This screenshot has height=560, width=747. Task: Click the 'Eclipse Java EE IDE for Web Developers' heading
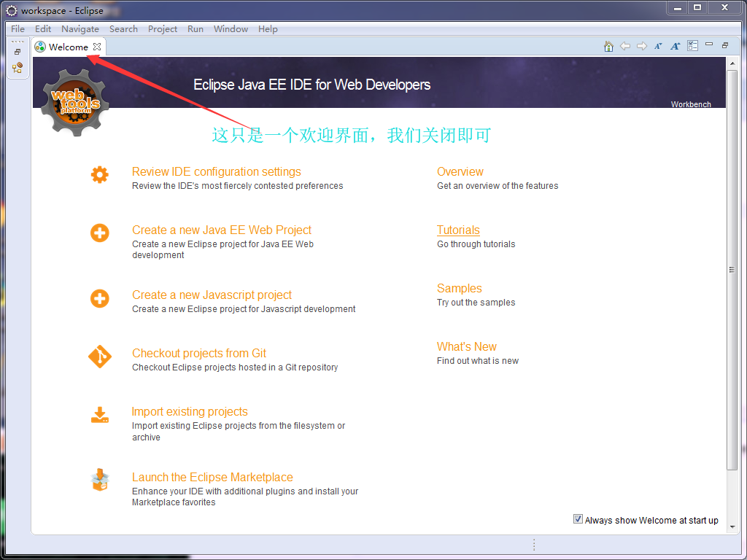point(311,85)
